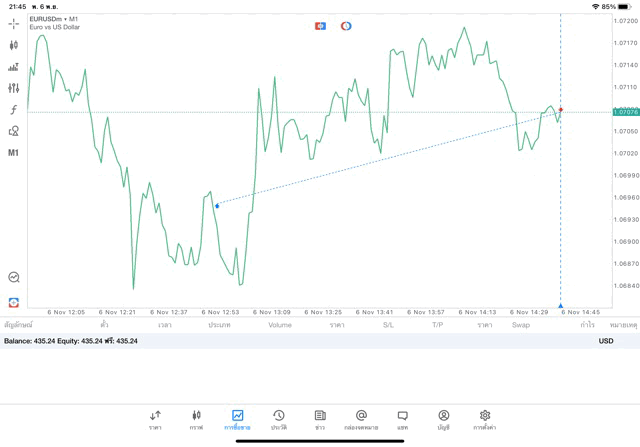Screen dimensions: 640x447
Task: Click the red-blue trade icon at bottom left
Action: (14, 302)
